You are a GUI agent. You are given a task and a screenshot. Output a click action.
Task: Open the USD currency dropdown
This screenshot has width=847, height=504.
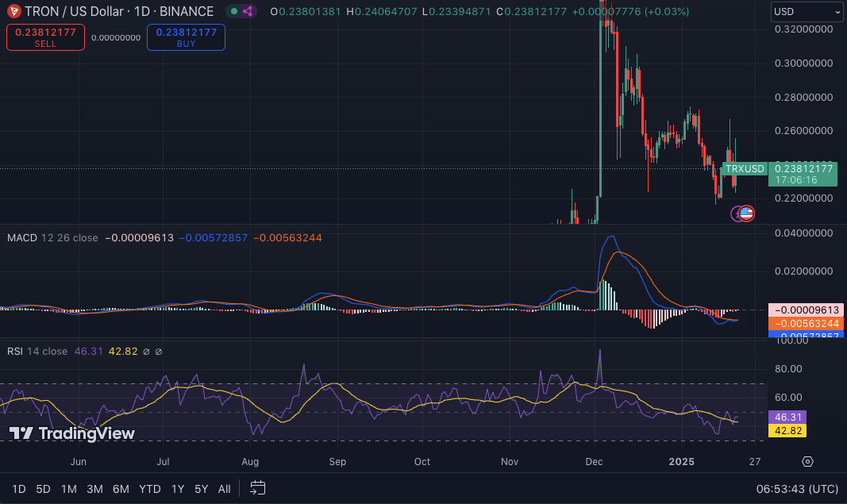point(807,11)
